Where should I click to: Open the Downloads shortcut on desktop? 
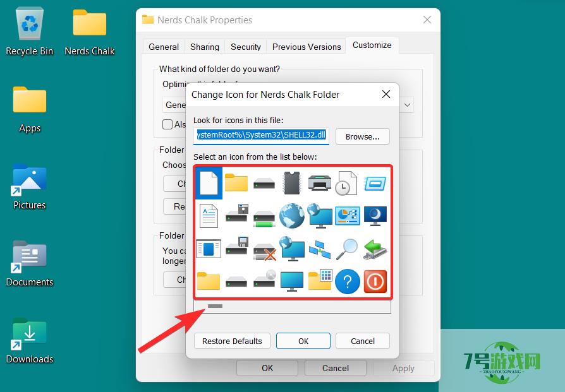(30, 341)
